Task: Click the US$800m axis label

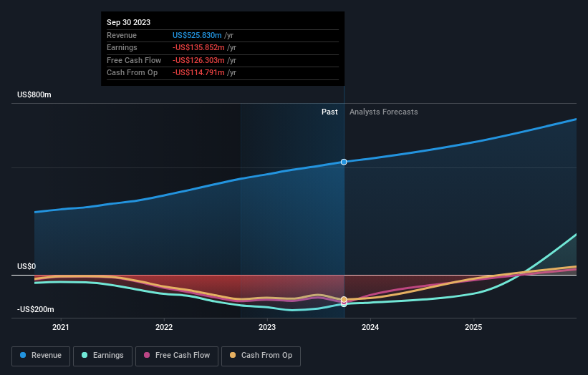Action: tap(34, 94)
